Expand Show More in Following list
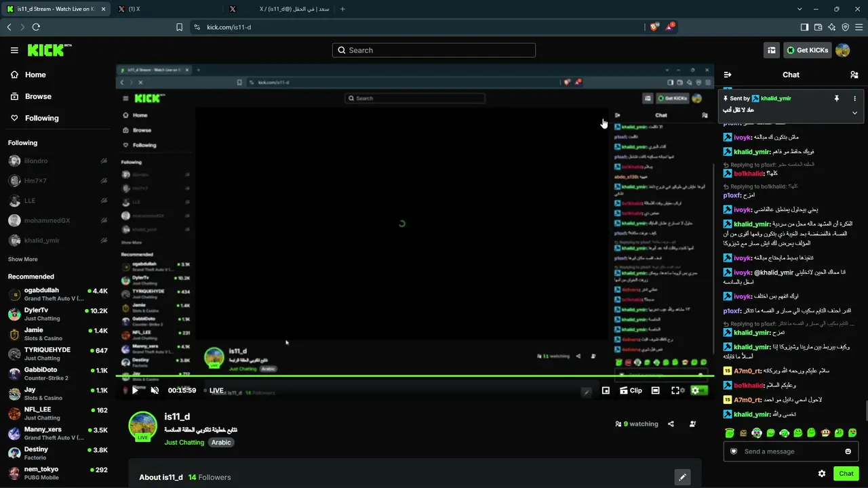 pos(23,260)
